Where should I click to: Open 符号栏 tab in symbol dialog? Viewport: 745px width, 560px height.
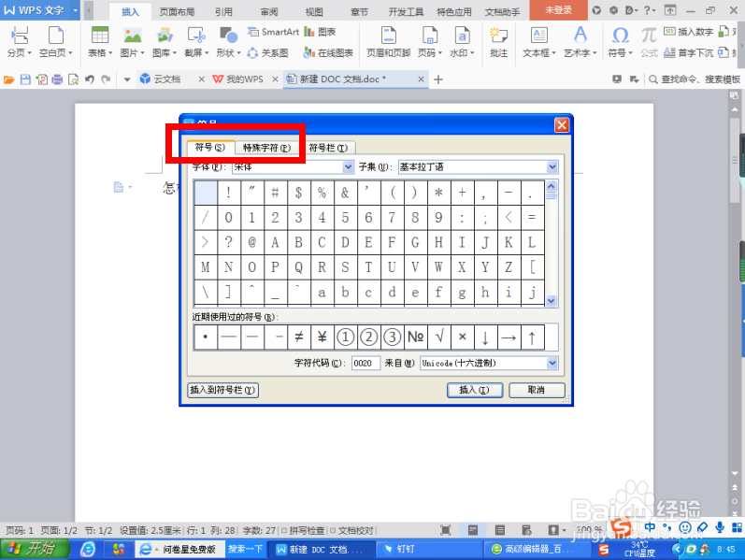(x=328, y=148)
